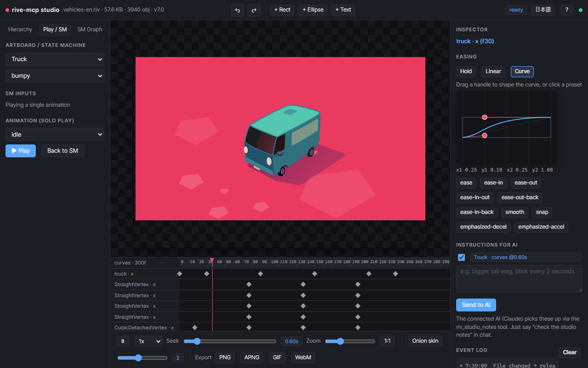The width and height of the screenshot is (588, 368).
Task: Click the Seek slider
Action: [230, 341]
